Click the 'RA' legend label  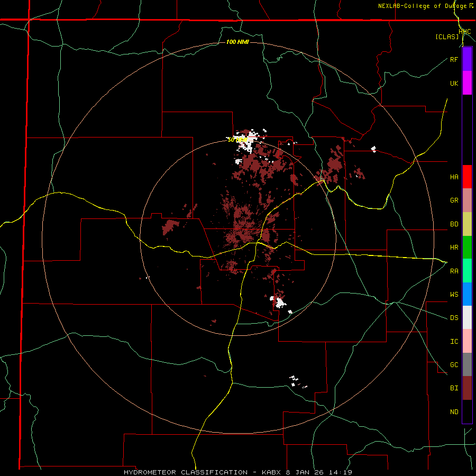pyautogui.click(x=454, y=271)
